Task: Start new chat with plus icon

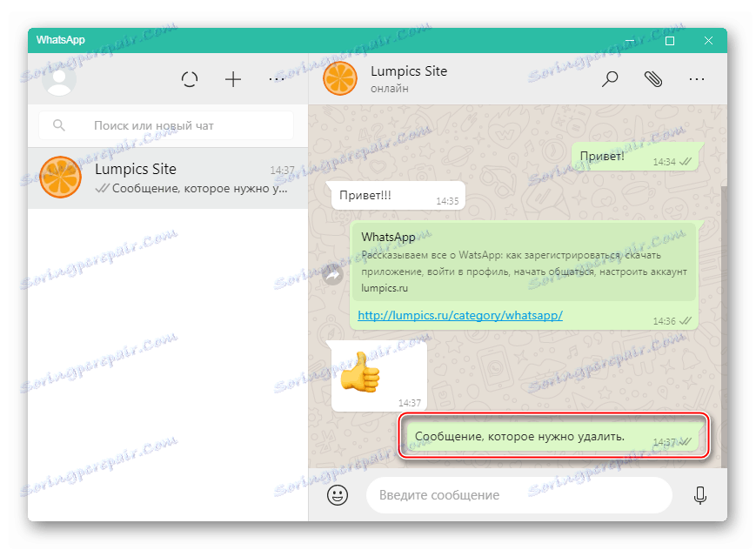Action: [233, 79]
